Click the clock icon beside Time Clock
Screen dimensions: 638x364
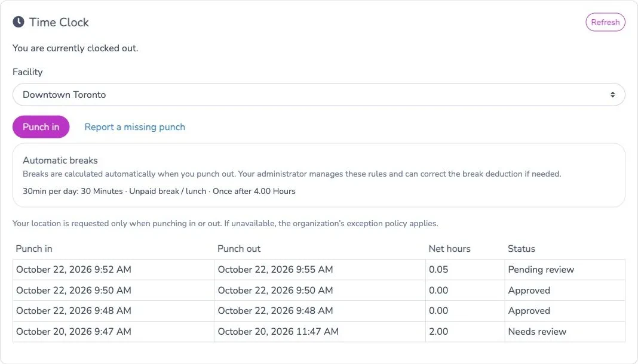[x=19, y=22]
